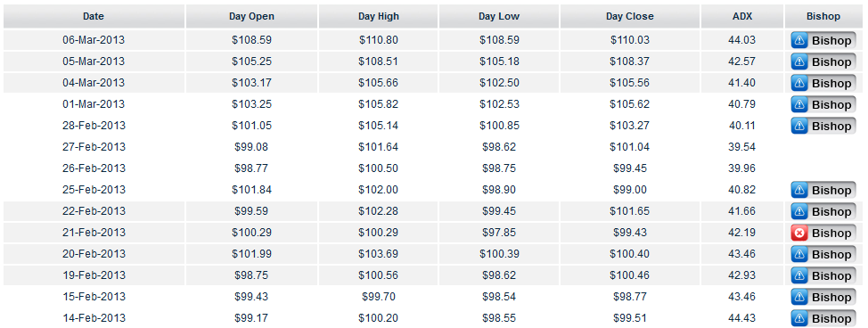Click the red Bishop error icon for 21-Feb-2013
The image size is (868, 328).
pos(799,234)
